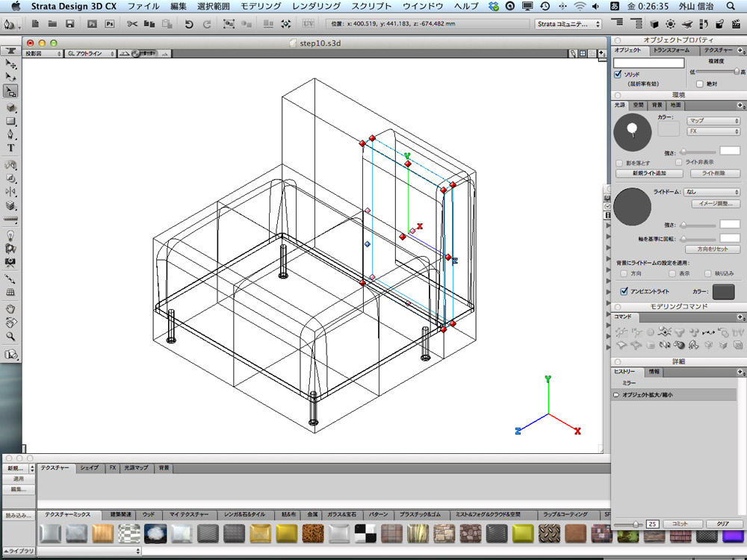The width and height of the screenshot is (747, 560).
Task: Select the Hand pan tool
Action: coord(10,310)
